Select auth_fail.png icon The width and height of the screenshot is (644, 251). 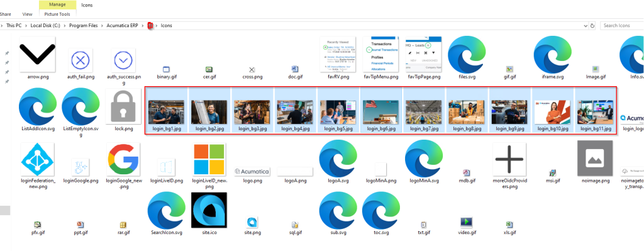[80, 61]
